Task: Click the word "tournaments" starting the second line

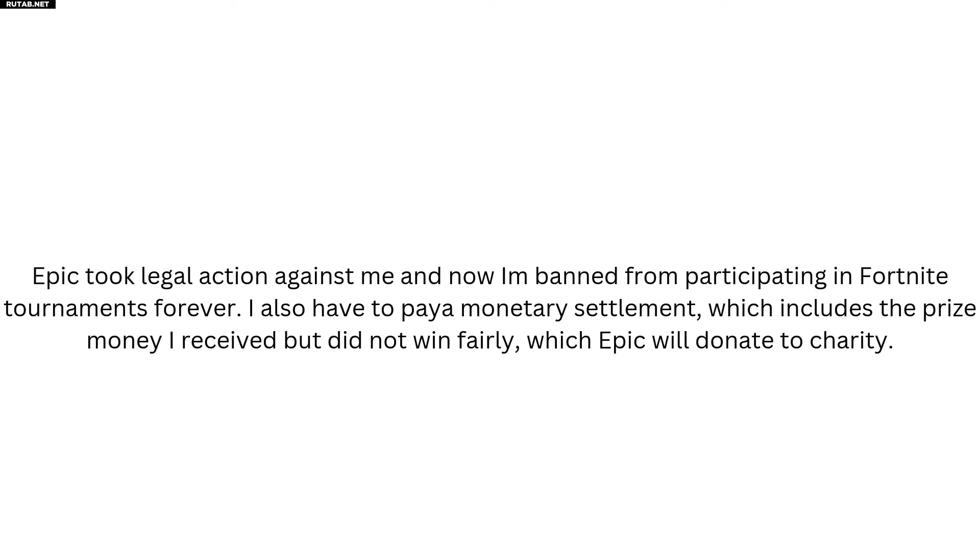Action: pyautogui.click(x=76, y=309)
